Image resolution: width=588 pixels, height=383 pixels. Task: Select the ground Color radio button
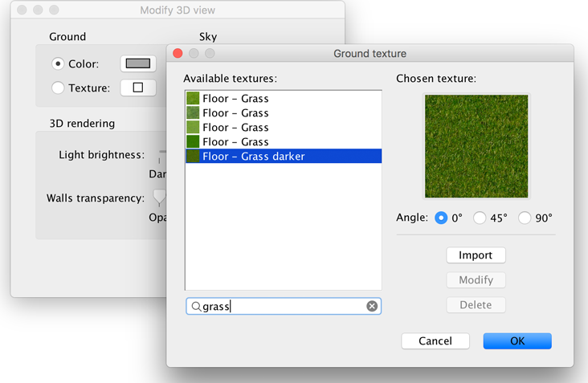[x=58, y=63]
